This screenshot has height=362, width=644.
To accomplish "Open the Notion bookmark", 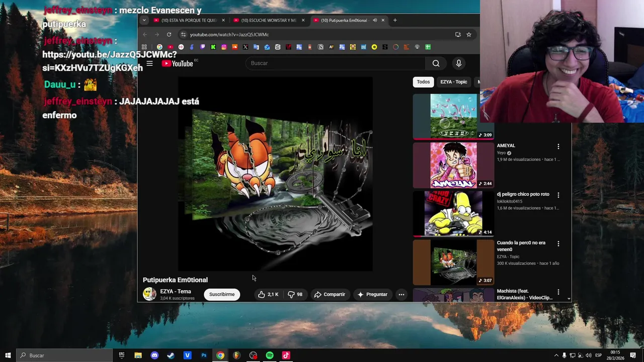I will (320, 47).
